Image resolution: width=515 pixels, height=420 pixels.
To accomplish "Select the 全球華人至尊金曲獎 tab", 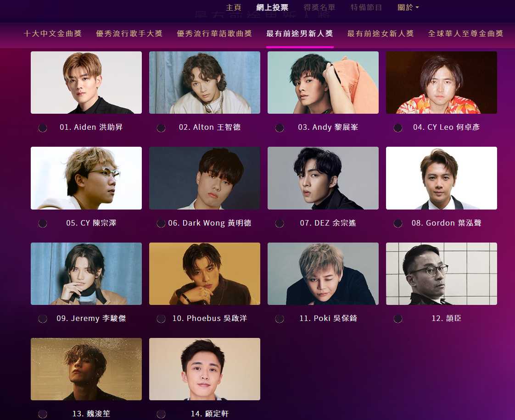I will pyautogui.click(x=465, y=33).
